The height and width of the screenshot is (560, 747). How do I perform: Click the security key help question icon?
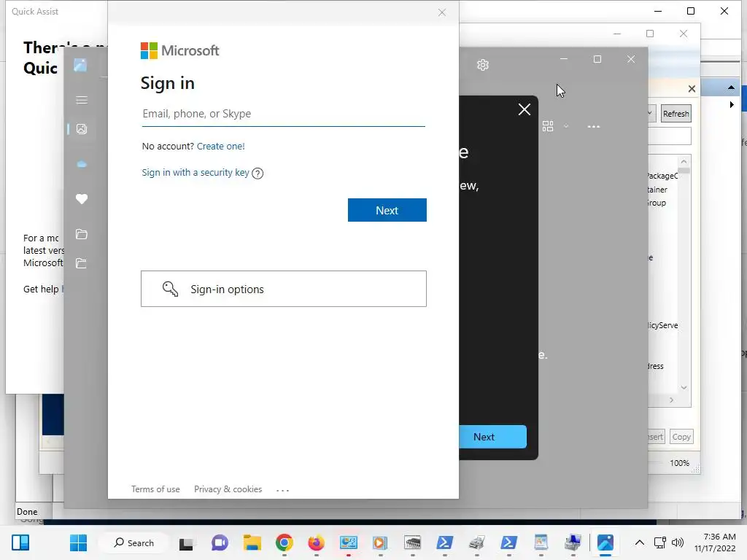tap(258, 174)
